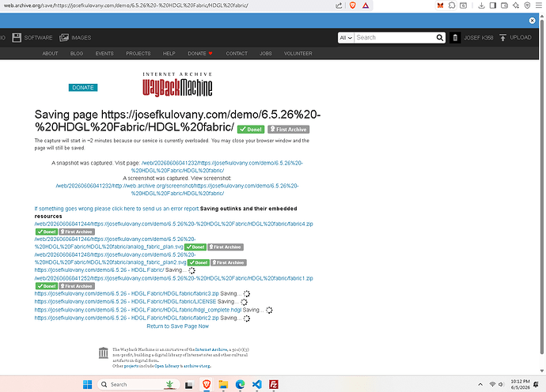Image resolution: width=546 pixels, height=392 pixels.
Task: Open the Software section floppy-disk icon
Action: coord(17,38)
